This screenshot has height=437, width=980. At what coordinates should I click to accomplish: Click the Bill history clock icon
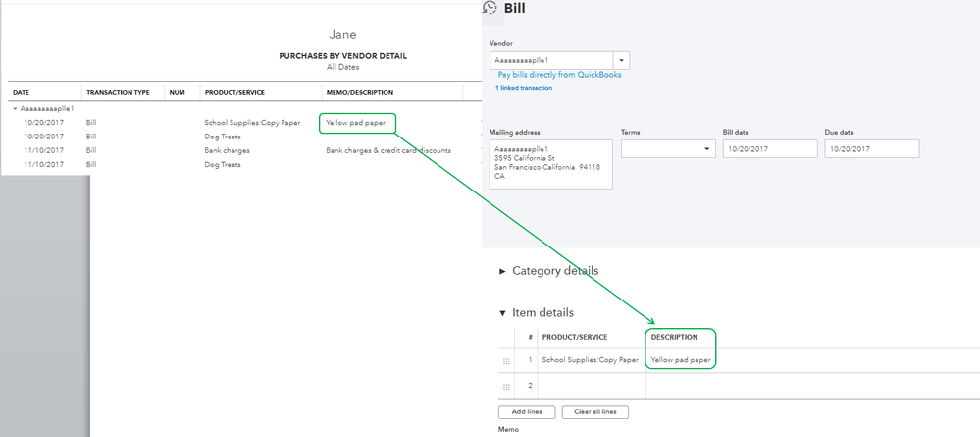(490, 8)
